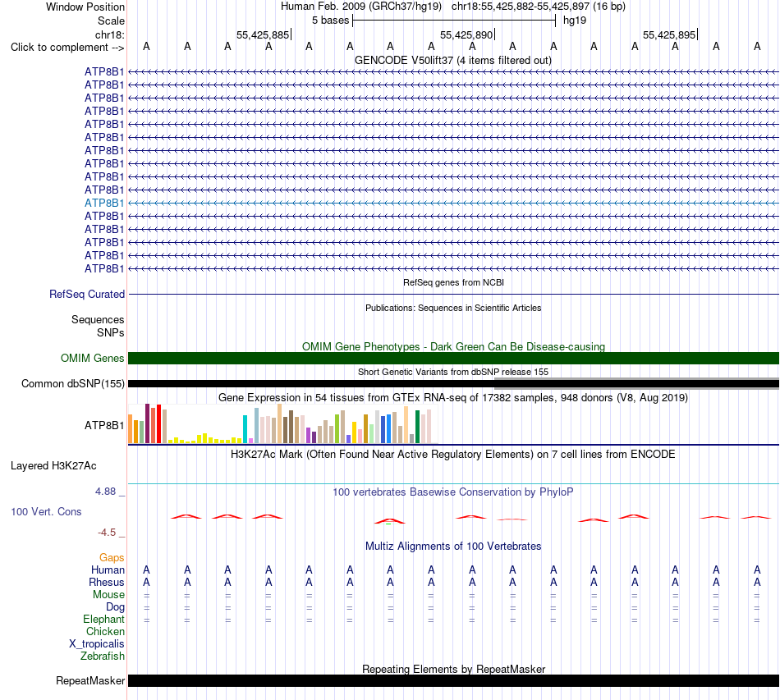780x700 pixels.
Task: Click the 'Short Genetic Variants from dbSNP' title
Action: (x=453, y=372)
